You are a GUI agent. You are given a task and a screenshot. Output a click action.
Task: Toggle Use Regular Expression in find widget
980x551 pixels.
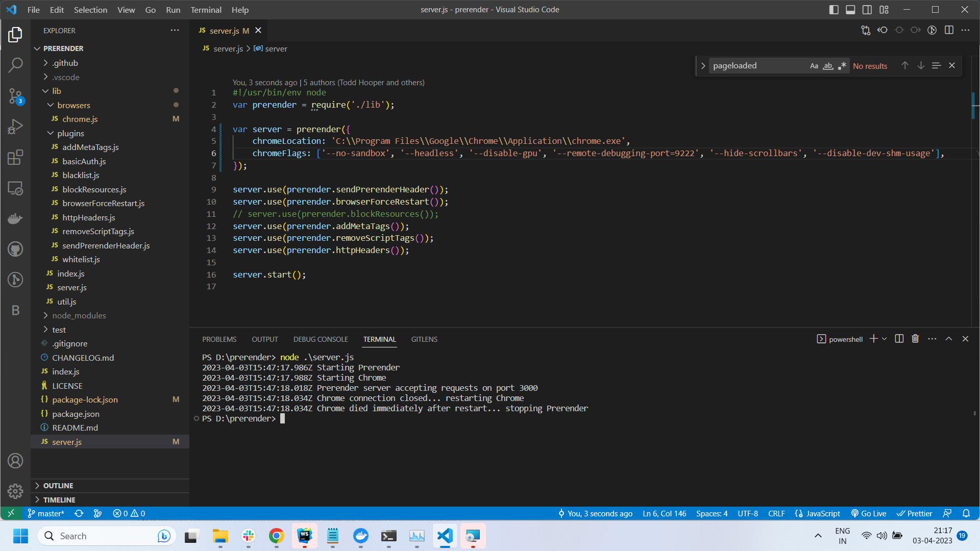[x=842, y=66]
